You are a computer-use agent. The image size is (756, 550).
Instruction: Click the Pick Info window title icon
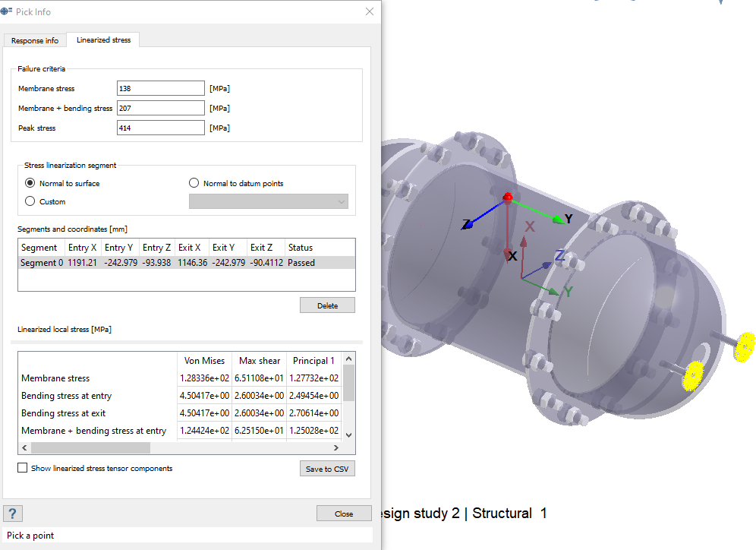7,11
